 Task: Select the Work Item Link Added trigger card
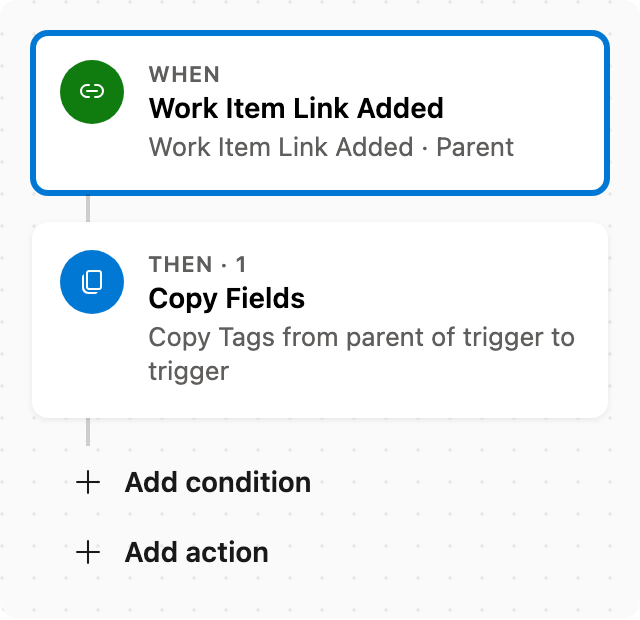[x=320, y=113]
